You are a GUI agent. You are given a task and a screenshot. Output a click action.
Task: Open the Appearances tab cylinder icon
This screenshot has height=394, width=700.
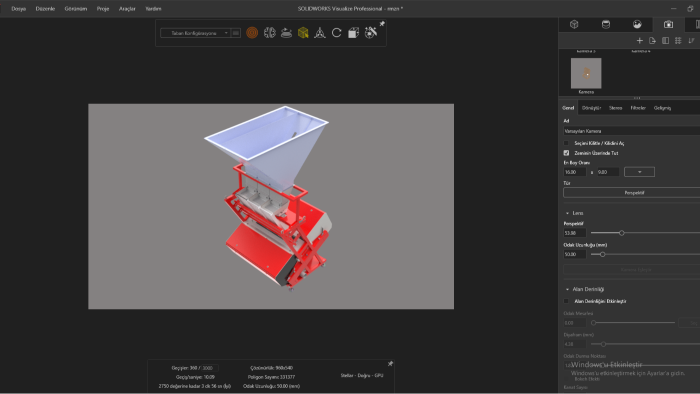coord(605,25)
